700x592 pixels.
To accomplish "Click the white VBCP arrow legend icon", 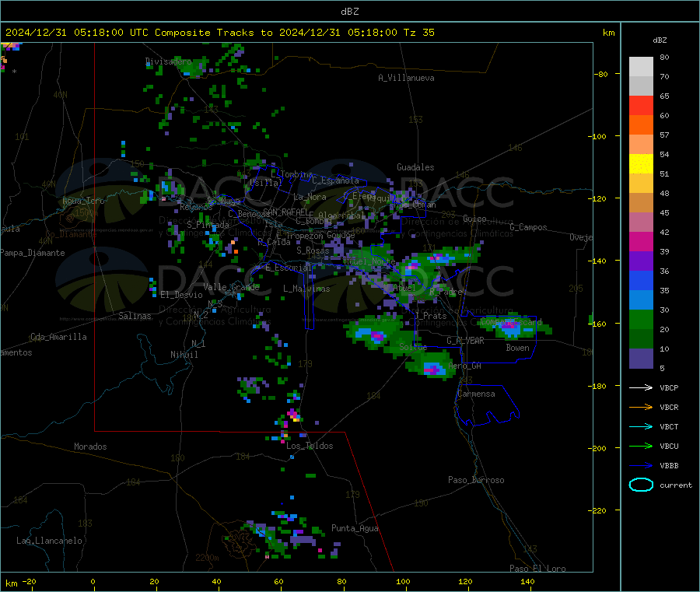I will (641, 387).
